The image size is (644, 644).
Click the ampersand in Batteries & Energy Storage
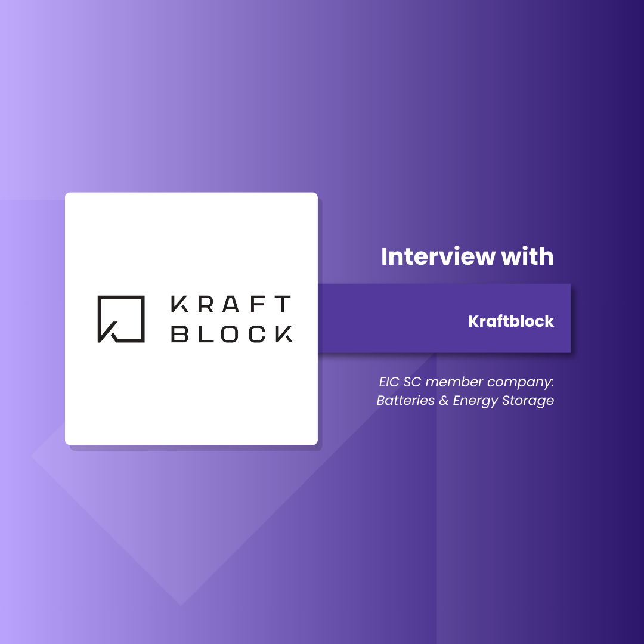click(x=444, y=401)
